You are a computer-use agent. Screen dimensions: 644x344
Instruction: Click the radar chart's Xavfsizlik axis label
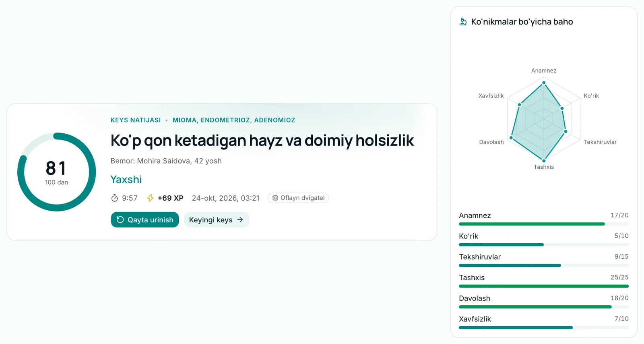tap(491, 95)
